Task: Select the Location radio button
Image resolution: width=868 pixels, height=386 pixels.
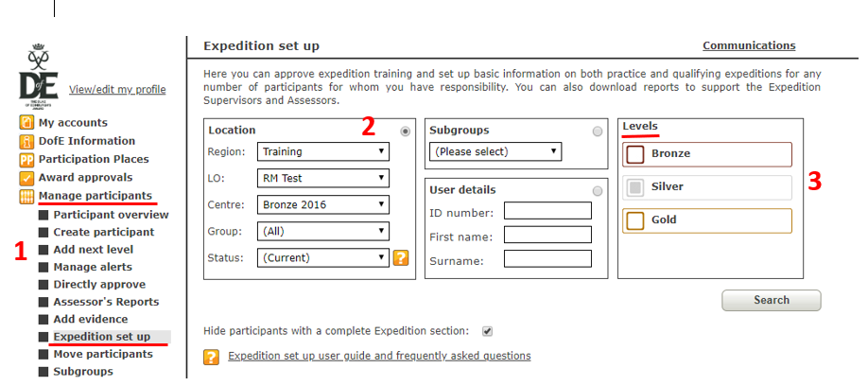Action: click(x=406, y=132)
